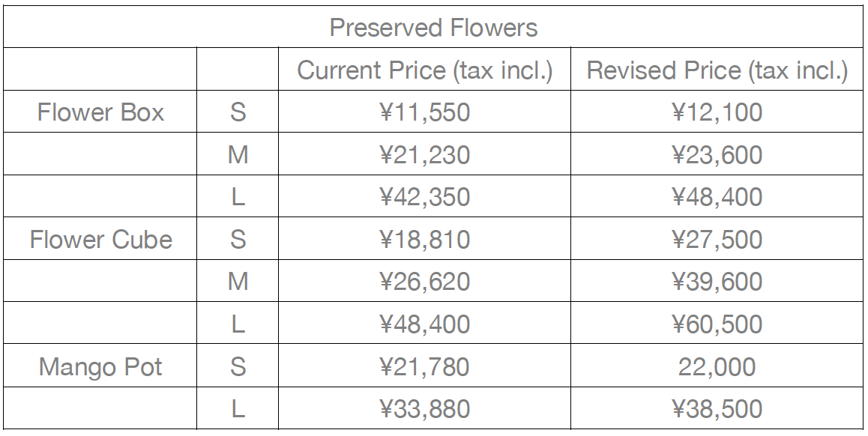This screenshot has height=436, width=868.
Task: Select the ¥42,350 price cell
Action: coord(424,197)
